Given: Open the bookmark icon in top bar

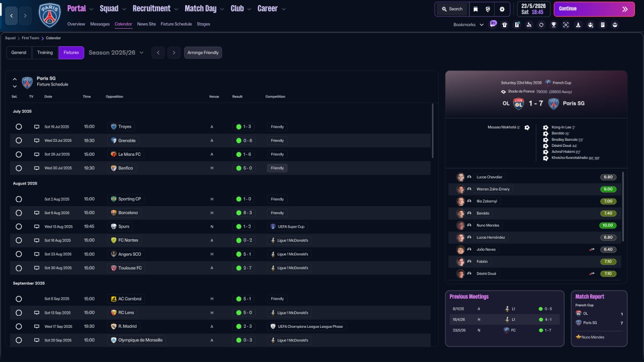Looking at the screenshot, I should point(475,9).
